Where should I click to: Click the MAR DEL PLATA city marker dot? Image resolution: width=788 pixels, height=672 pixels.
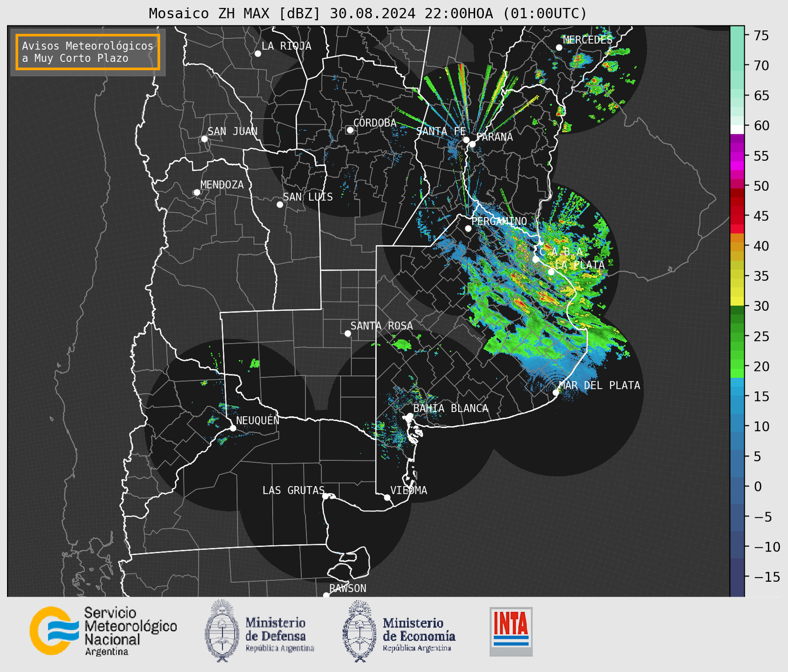(x=556, y=393)
